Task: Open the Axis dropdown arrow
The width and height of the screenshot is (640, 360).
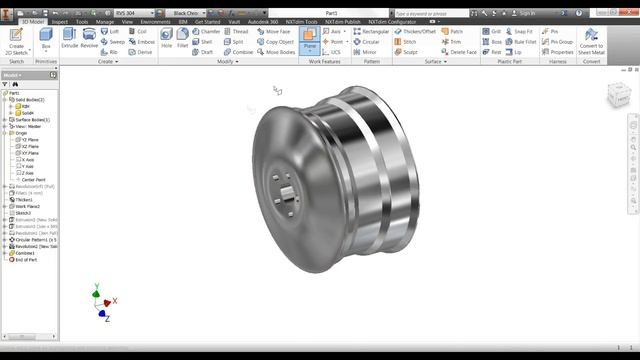Action: [344, 31]
